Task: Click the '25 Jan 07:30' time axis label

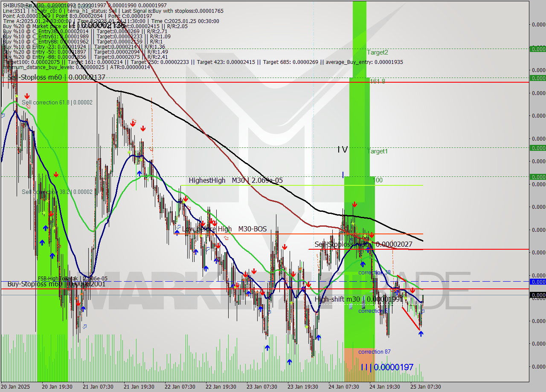Action: click(x=426, y=386)
